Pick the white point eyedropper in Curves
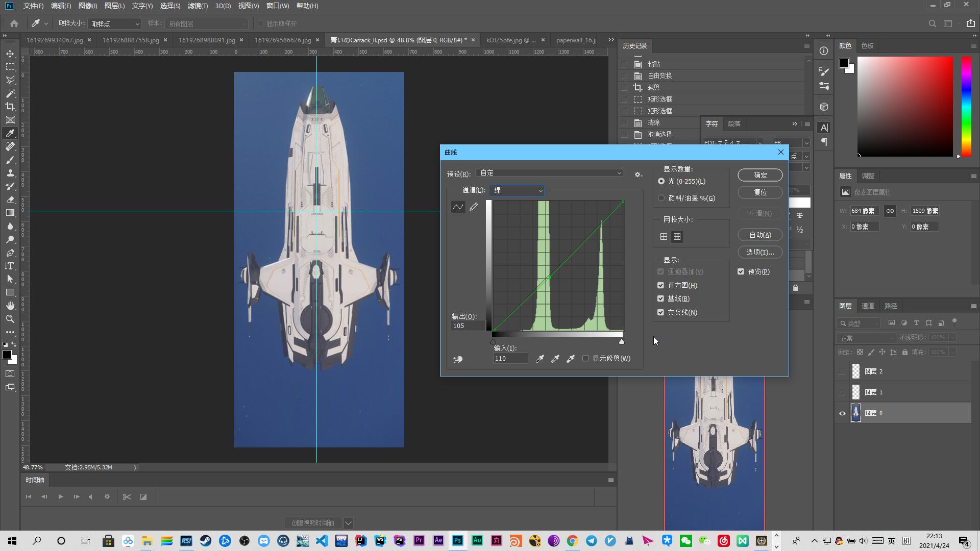 pos(571,359)
